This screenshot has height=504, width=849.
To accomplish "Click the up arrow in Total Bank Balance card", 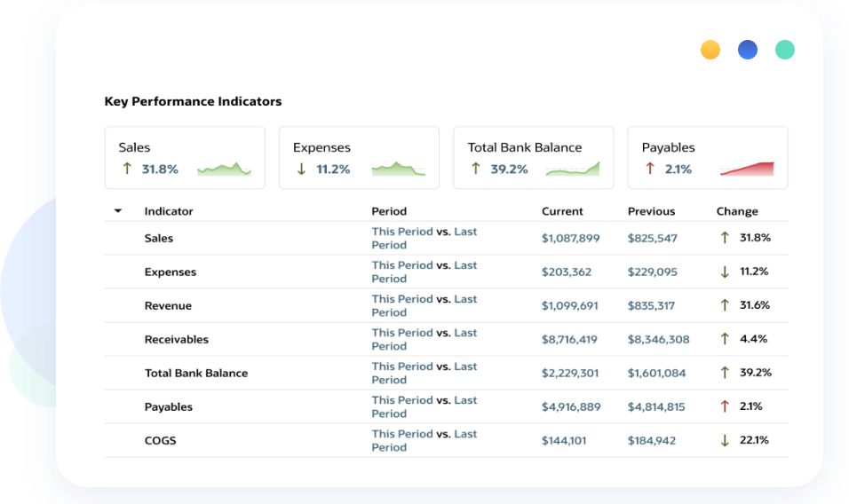I will (x=476, y=169).
